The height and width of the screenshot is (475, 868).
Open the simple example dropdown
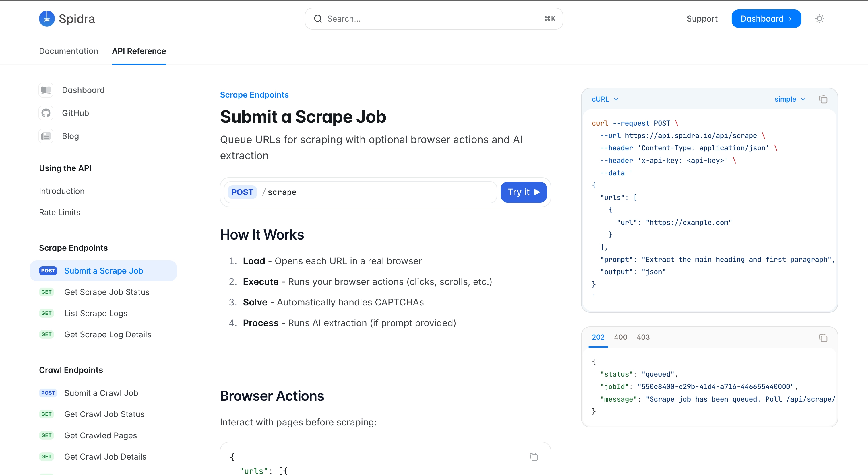(x=790, y=99)
